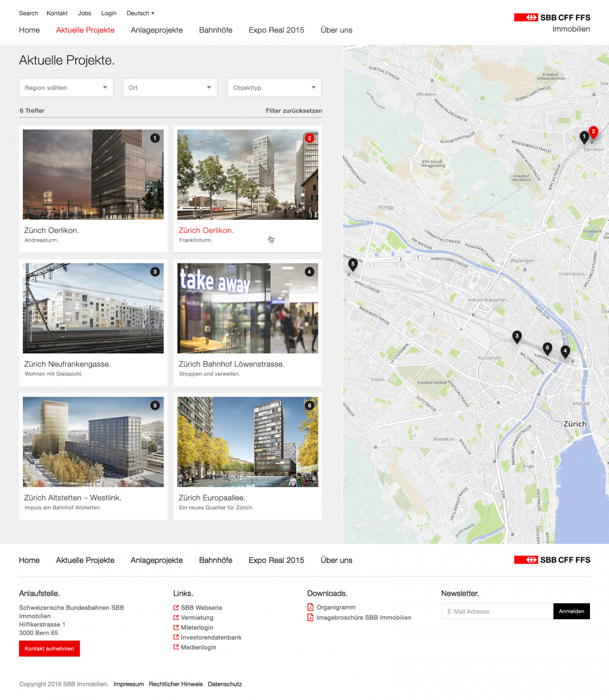The image size is (609, 700).
Task: Click the SBB CFF FFS header logo
Action: tap(552, 18)
